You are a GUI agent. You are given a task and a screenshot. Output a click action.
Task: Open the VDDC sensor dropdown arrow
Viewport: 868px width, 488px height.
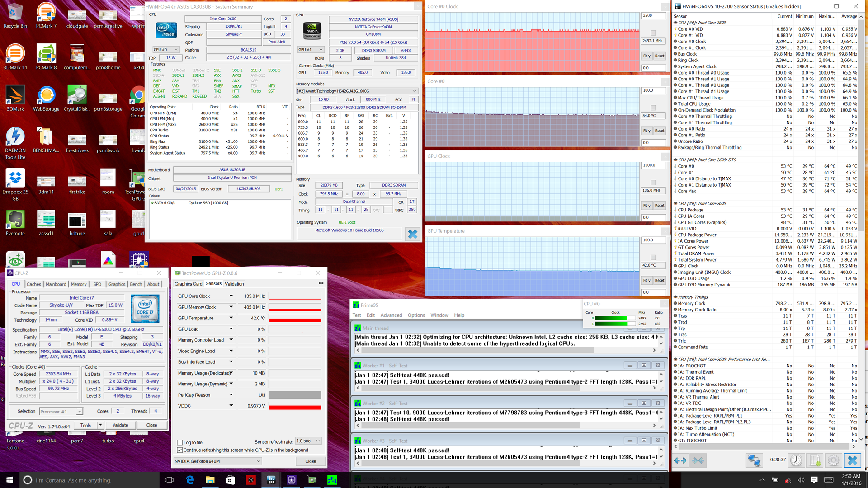(231, 406)
